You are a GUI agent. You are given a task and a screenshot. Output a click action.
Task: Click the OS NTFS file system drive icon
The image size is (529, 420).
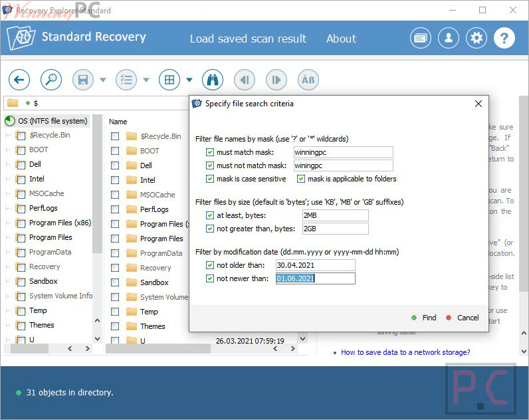pos(10,121)
